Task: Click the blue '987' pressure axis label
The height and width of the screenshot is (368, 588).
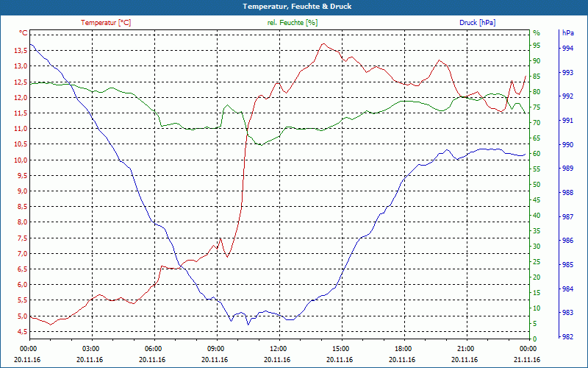Action: point(568,217)
